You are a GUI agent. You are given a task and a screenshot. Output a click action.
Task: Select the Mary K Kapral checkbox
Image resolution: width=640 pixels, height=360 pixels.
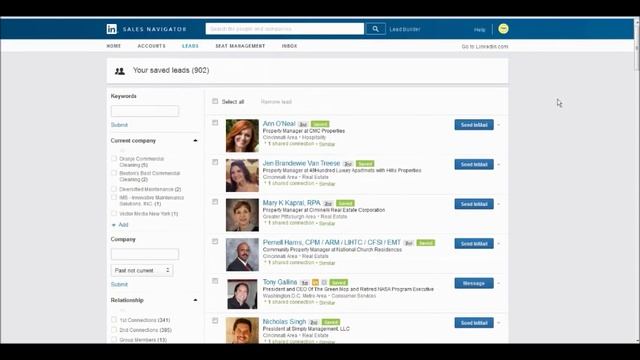[215, 202]
